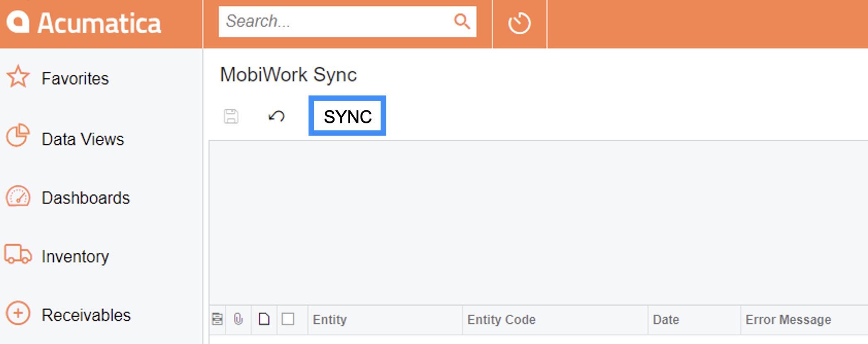This screenshot has height=344, width=868.
Task: Click the Error Message column header
Action: (788, 320)
